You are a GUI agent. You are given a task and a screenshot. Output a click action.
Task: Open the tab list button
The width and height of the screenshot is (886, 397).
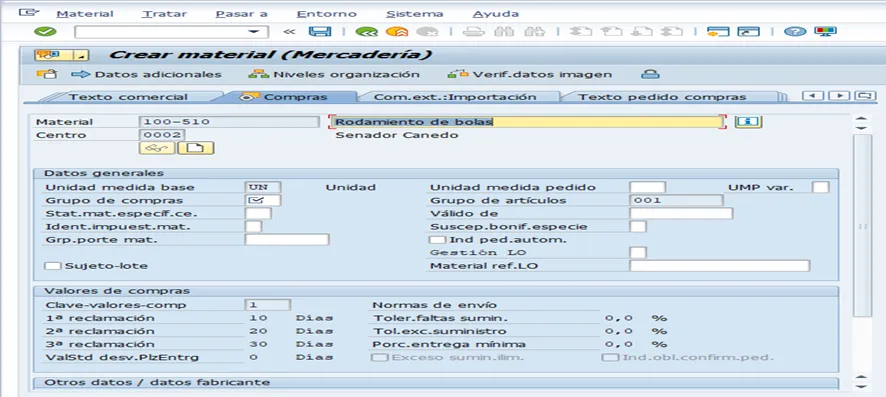point(865,95)
